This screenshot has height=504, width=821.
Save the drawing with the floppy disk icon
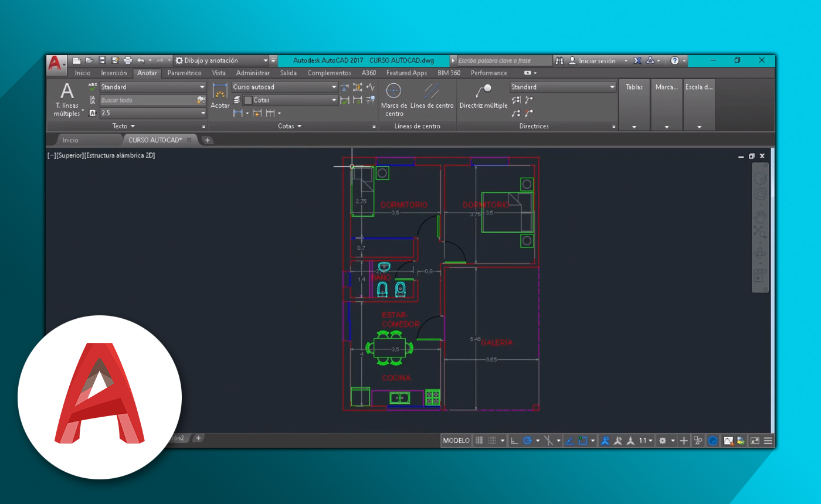click(102, 60)
